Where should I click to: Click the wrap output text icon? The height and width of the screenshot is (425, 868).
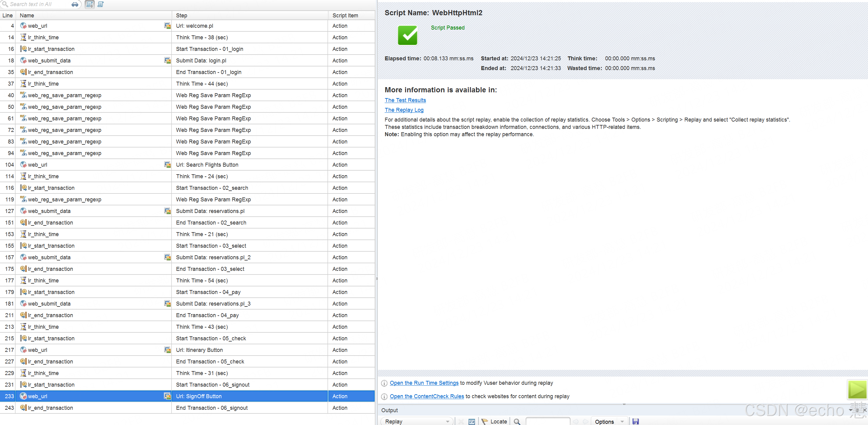click(x=471, y=421)
